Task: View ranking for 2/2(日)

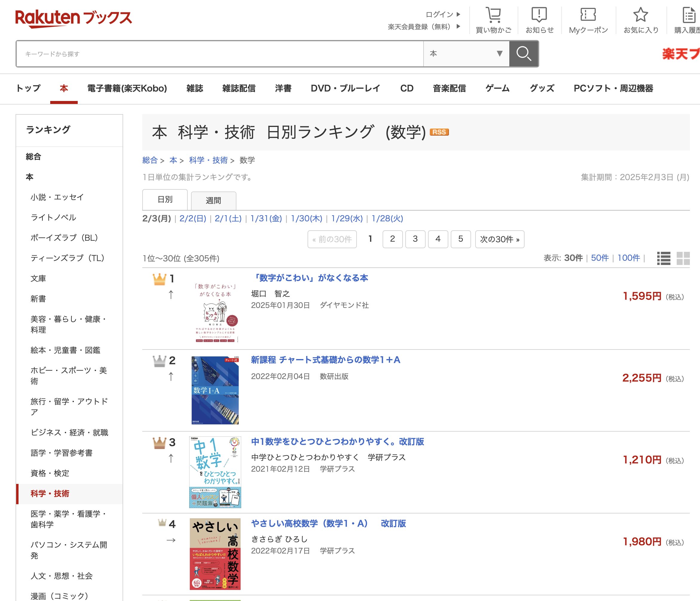Action: (193, 218)
